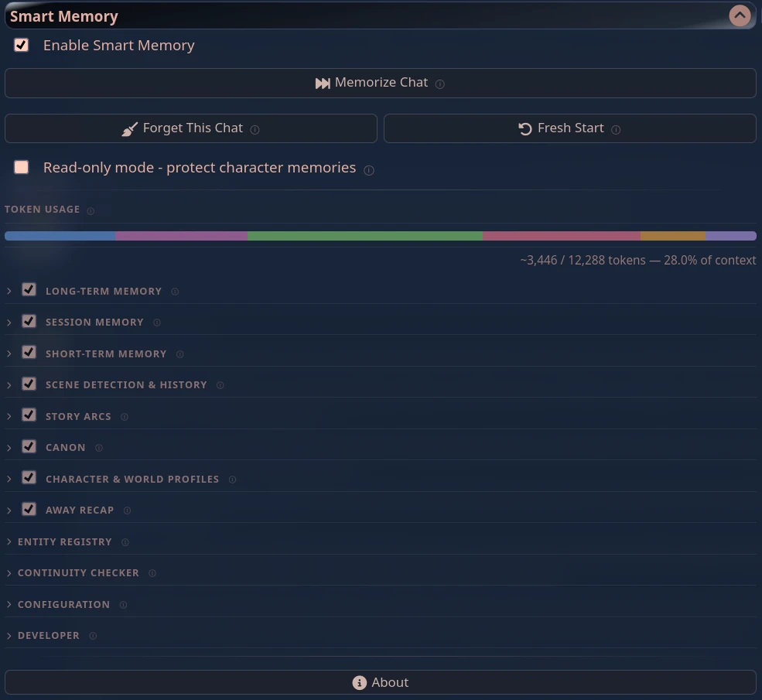The image size is (762, 700).
Task: Open the About button
Action: 381,682
